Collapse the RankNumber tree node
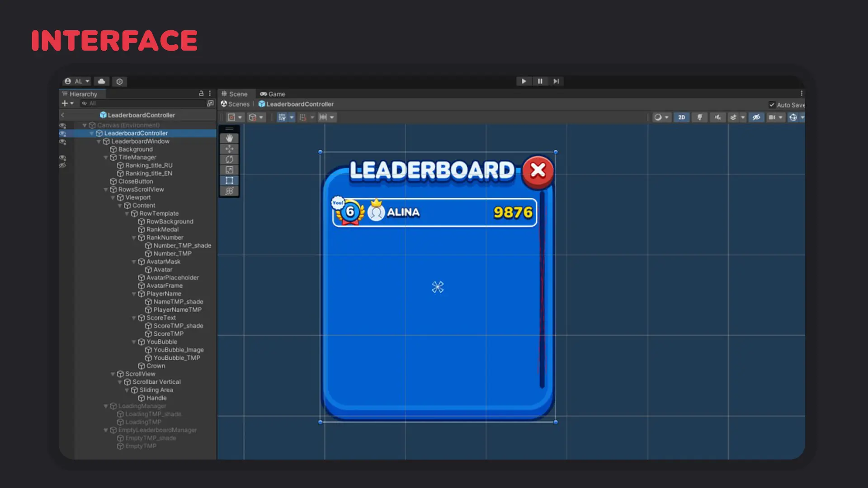This screenshot has height=488, width=868. point(134,238)
